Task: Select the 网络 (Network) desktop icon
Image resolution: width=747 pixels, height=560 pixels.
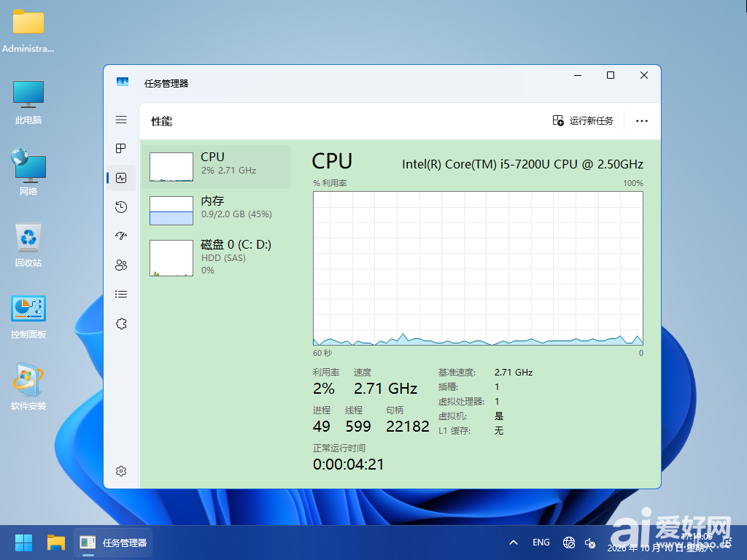Action: pos(28,172)
